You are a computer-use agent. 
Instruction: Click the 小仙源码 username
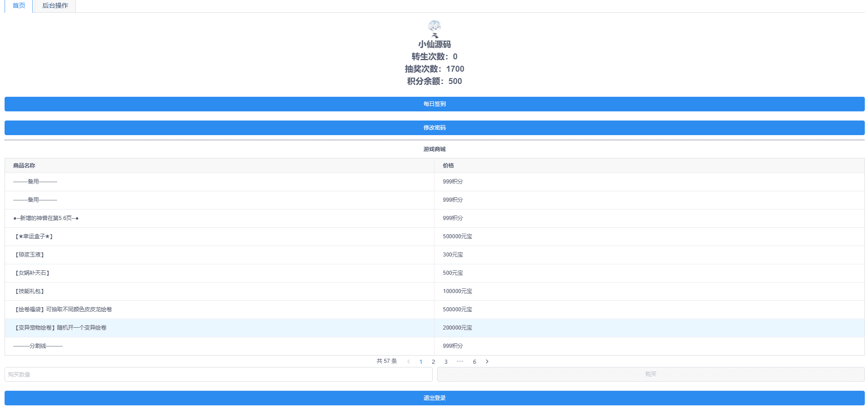434,44
